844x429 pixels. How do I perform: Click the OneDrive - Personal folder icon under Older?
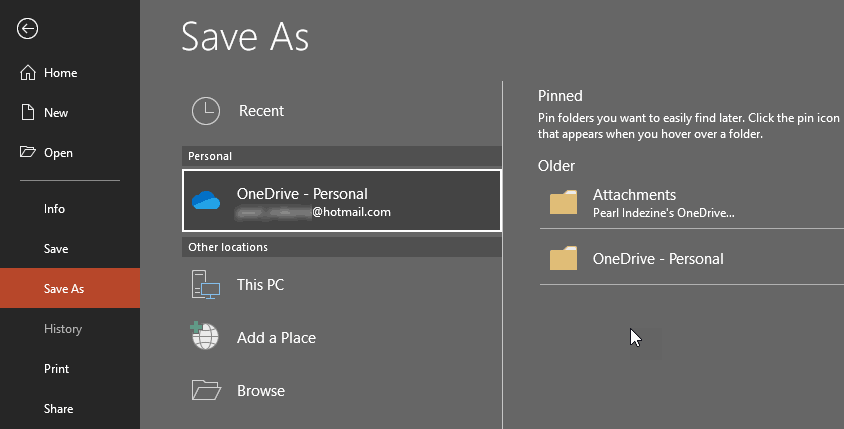563,258
